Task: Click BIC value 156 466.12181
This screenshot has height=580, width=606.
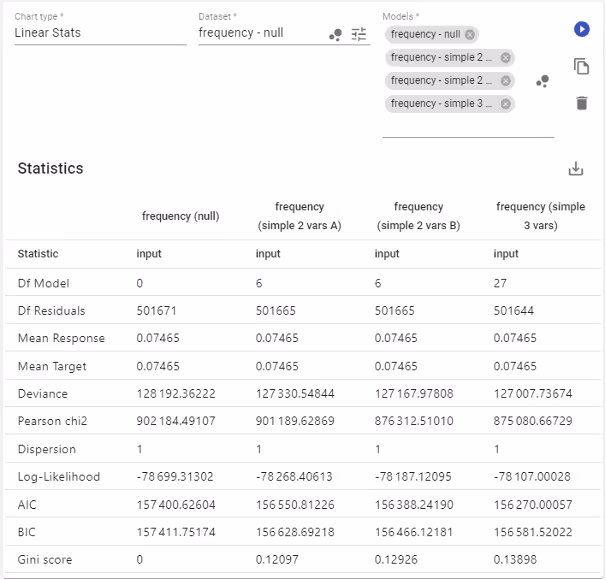Action: click(x=414, y=532)
